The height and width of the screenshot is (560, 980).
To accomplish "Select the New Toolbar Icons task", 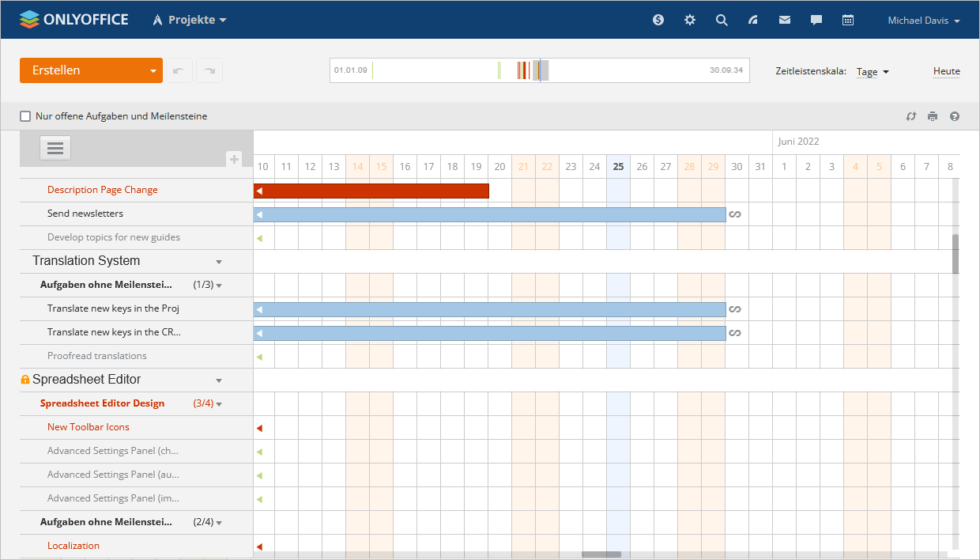I will [x=89, y=427].
